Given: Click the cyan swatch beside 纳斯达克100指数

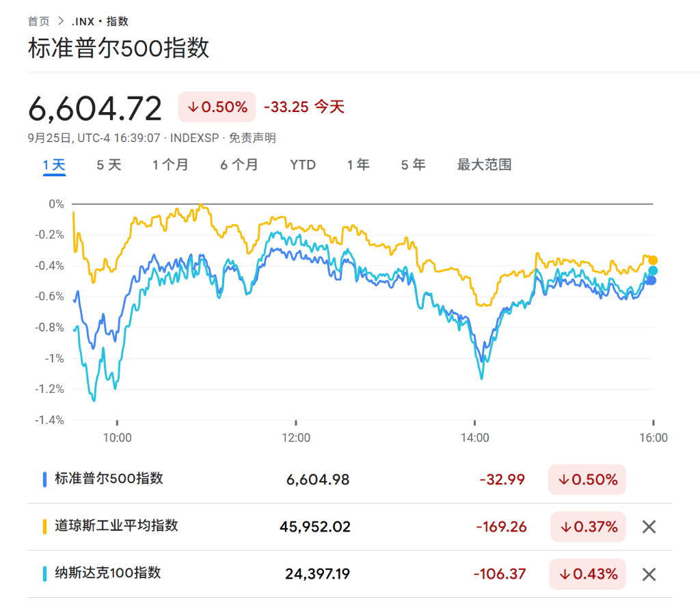Looking at the screenshot, I should [44, 574].
